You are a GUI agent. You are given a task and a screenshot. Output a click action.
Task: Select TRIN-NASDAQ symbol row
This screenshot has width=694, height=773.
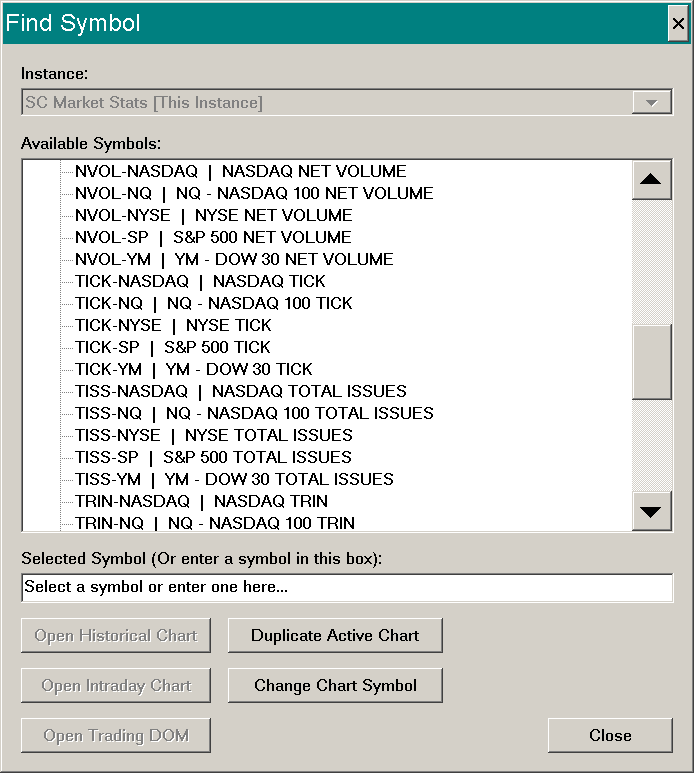(201, 501)
